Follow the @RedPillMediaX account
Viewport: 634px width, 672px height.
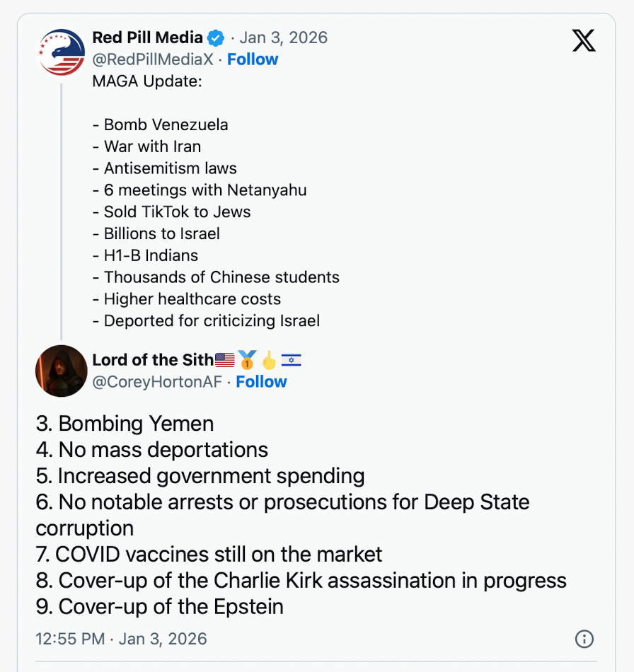click(253, 59)
